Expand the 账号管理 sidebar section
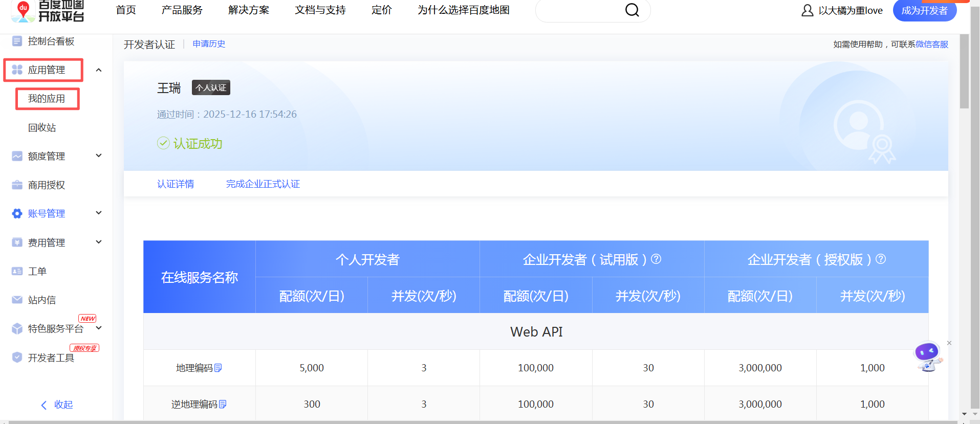 99,213
